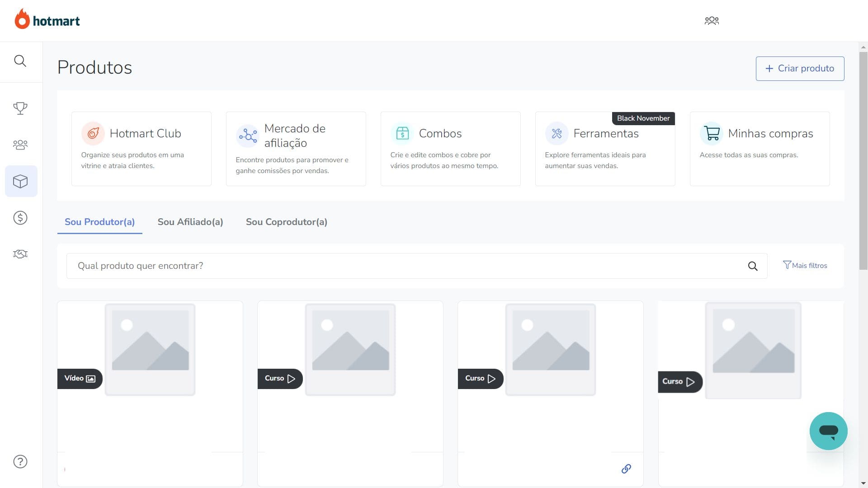Open the help question mark icon
The height and width of the screenshot is (488, 868).
20,461
